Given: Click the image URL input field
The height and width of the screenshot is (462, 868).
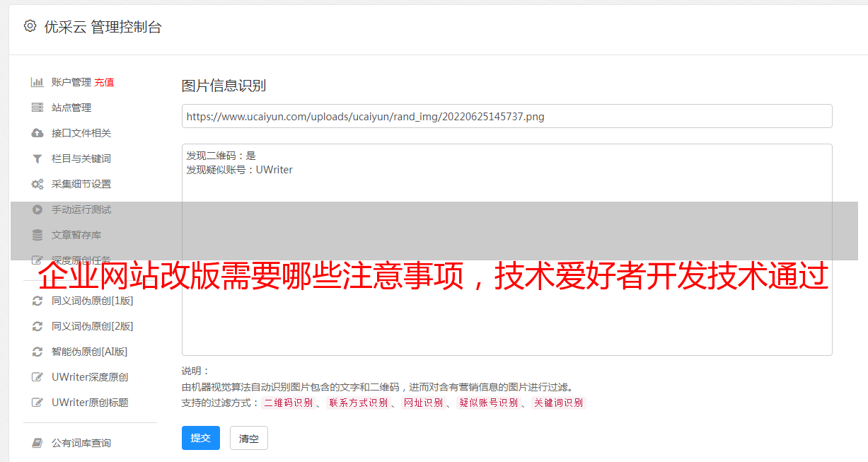Looking at the screenshot, I should [x=507, y=116].
